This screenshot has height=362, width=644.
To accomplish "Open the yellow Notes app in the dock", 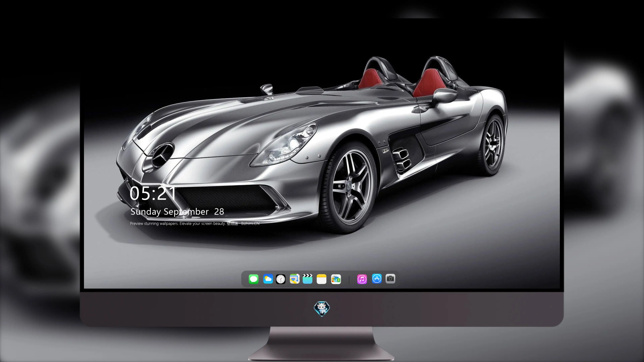I will pos(321,279).
